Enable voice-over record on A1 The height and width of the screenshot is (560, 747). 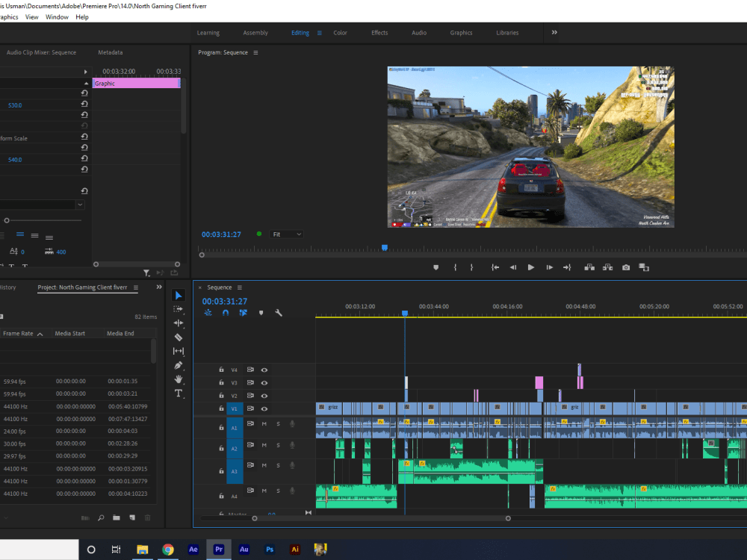292,424
